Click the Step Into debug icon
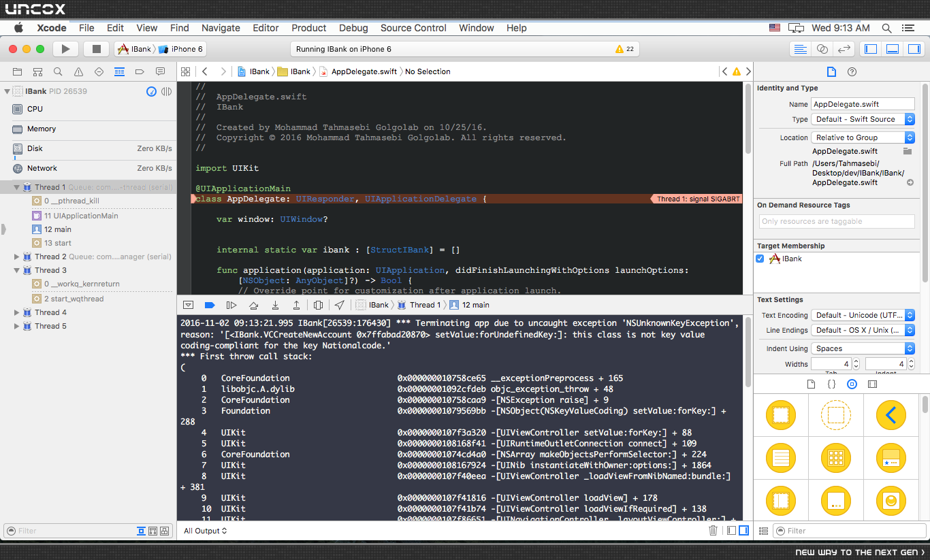Image resolution: width=930 pixels, height=560 pixels. tap(275, 305)
